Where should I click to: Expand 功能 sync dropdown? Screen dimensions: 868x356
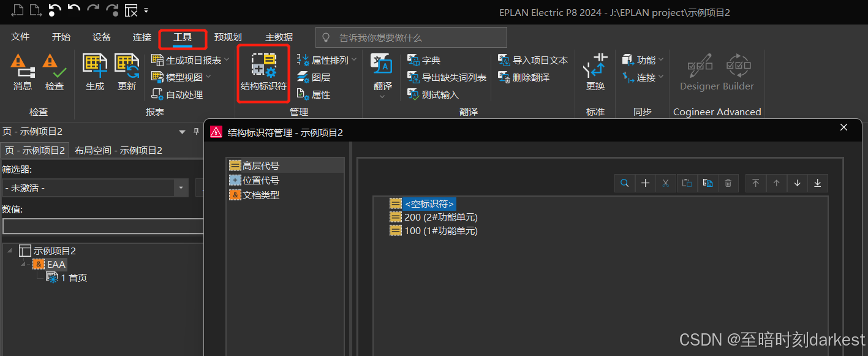pyautogui.click(x=662, y=60)
